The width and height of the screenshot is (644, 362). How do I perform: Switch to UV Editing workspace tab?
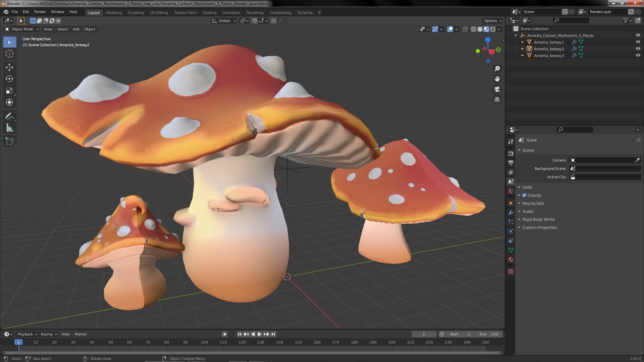tap(159, 13)
